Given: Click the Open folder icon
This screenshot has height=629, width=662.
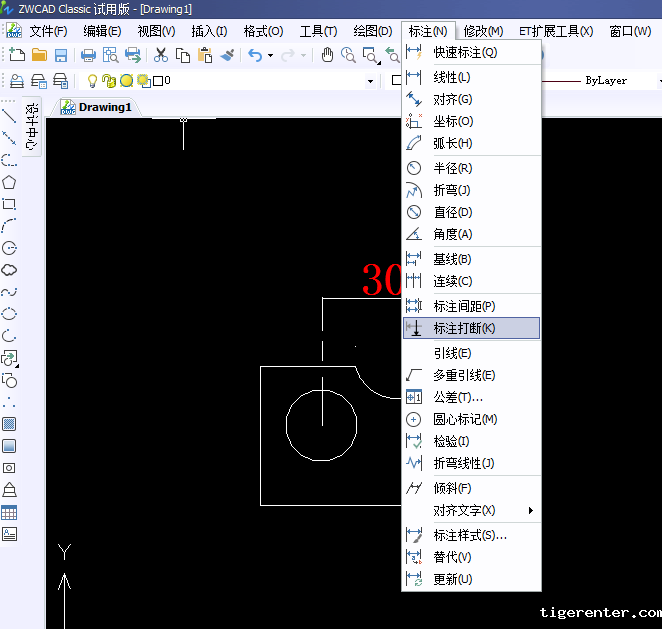Looking at the screenshot, I should coord(39,55).
